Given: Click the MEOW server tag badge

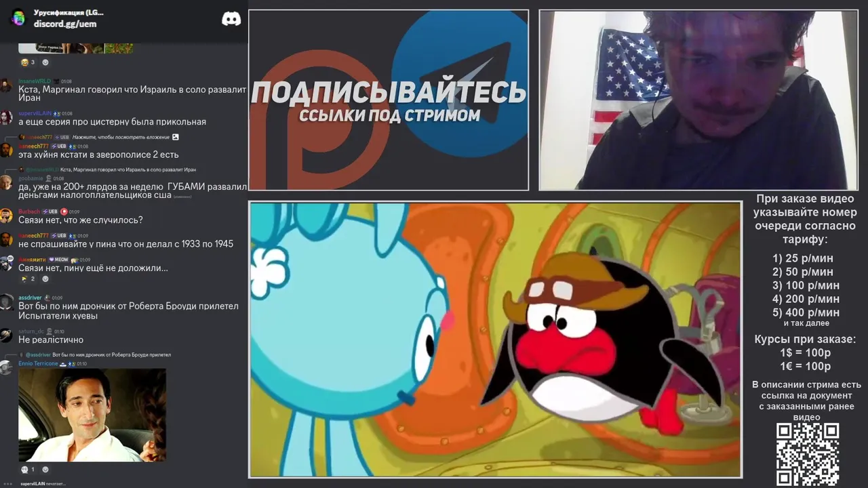Looking at the screenshot, I should click(x=58, y=260).
